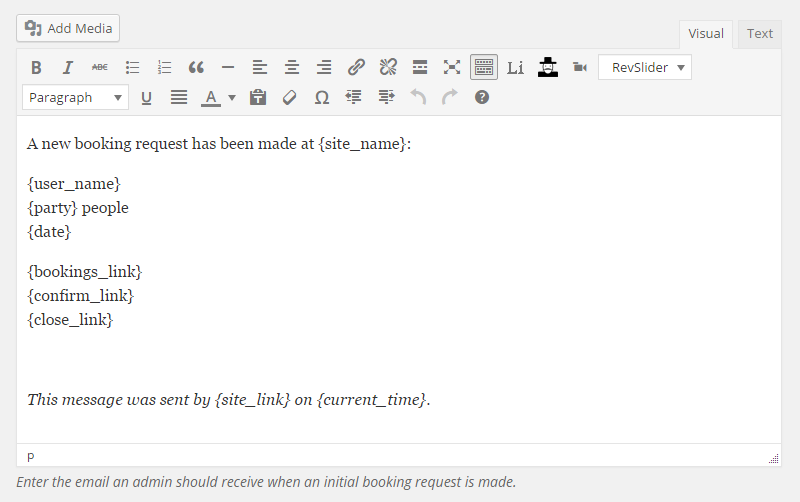Click the 'A new booking request' line
Viewport: 800px width, 502px height.
point(219,144)
